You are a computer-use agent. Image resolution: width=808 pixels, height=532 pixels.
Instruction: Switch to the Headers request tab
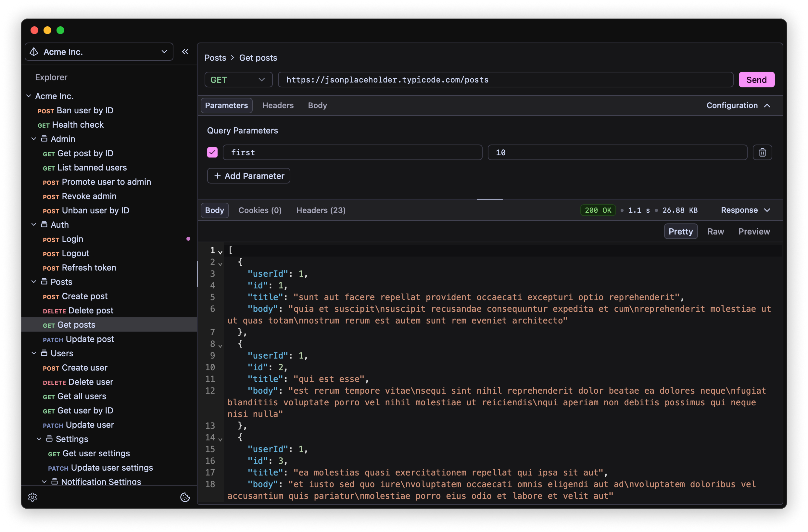coord(278,106)
